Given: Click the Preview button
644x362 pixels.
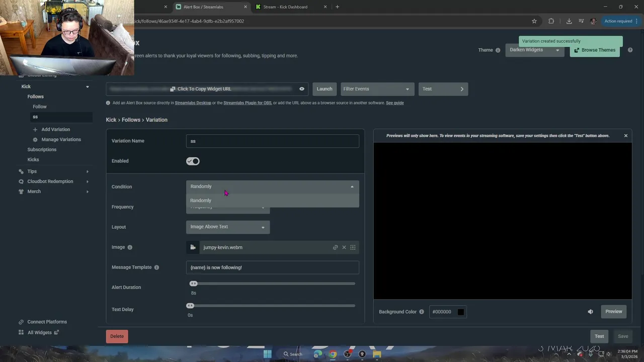Looking at the screenshot, I should (614, 312).
